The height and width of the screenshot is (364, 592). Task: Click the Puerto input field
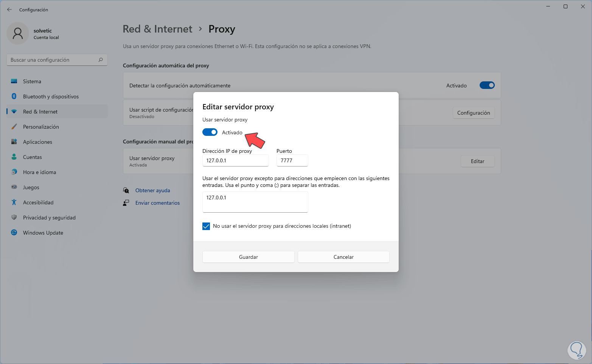[x=292, y=160]
